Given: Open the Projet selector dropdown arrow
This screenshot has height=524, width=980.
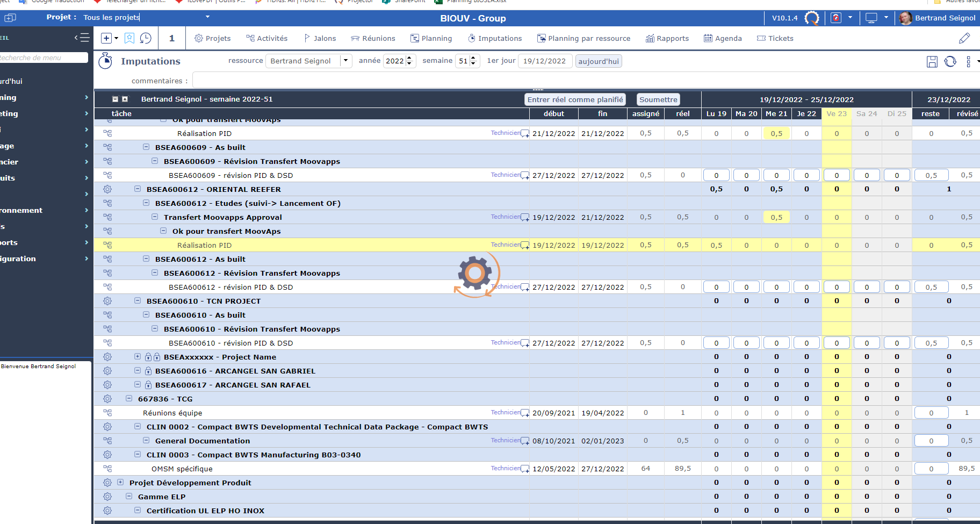Looking at the screenshot, I should (x=207, y=17).
